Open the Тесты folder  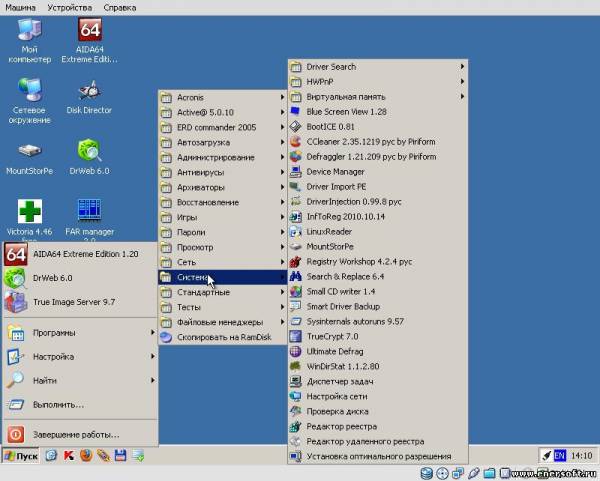(x=223, y=307)
